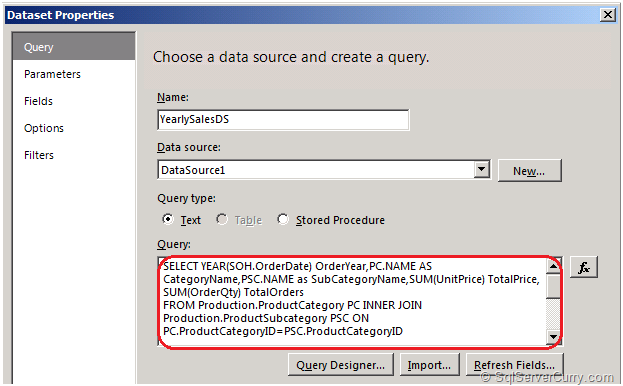
Task: Close the Dataset Properties dialog
Action: (x=608, y=15)
